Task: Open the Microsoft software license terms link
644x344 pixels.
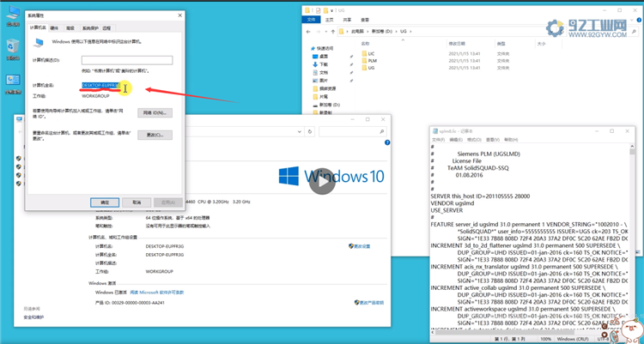Action: 157,293
